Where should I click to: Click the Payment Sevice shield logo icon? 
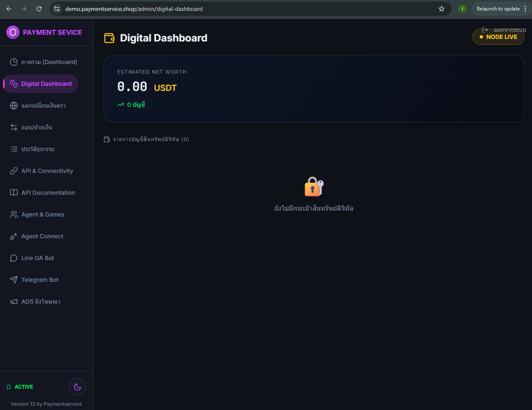point(13,32)
